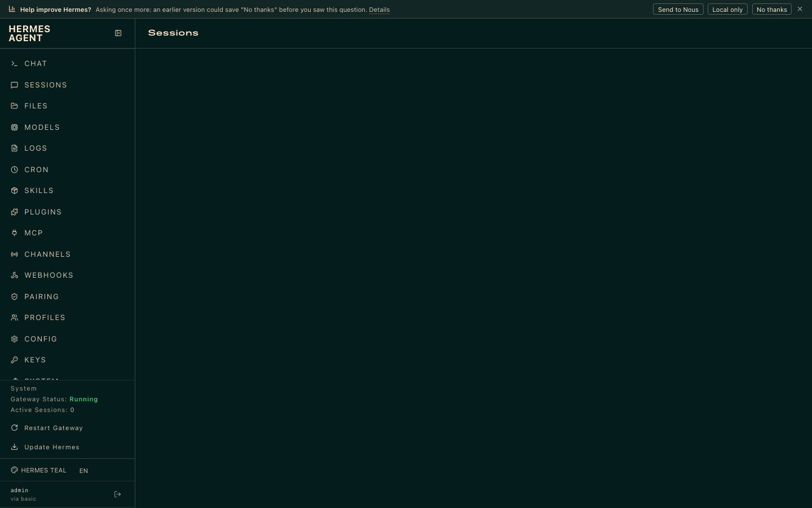The height and width of the screenshot is (508, 812).
Task: Go to Webhooks in the sidebar
Action: click(x=67, y=275)
